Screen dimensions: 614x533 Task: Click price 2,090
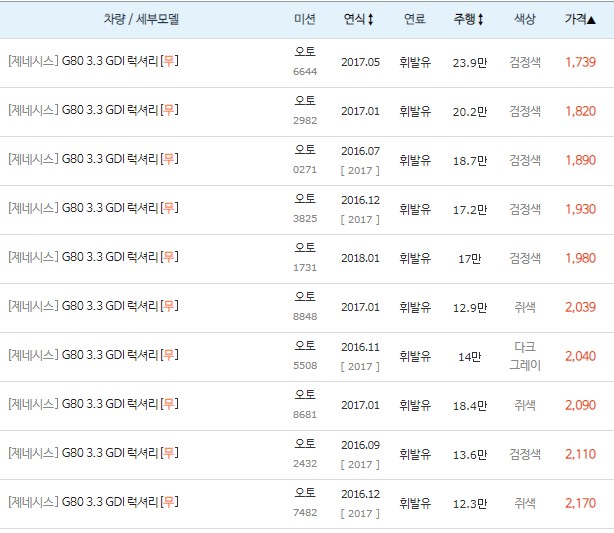tap(580, 405)
